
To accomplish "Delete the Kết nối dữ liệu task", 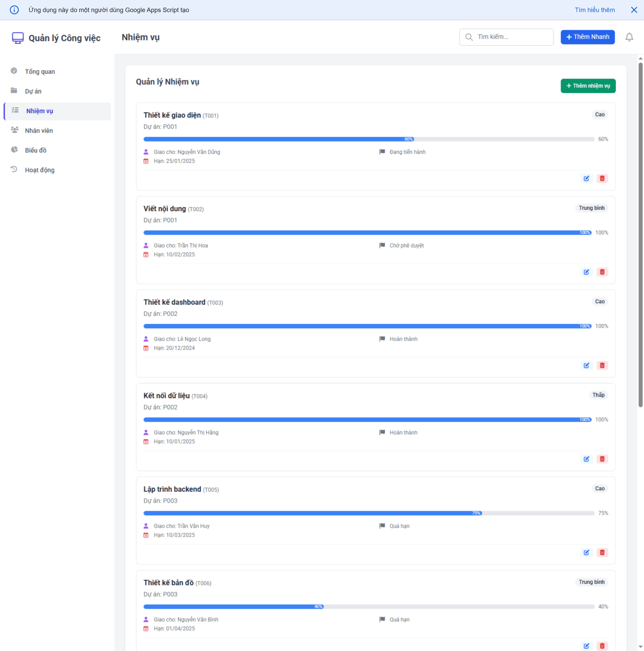I will click(602, 459).
